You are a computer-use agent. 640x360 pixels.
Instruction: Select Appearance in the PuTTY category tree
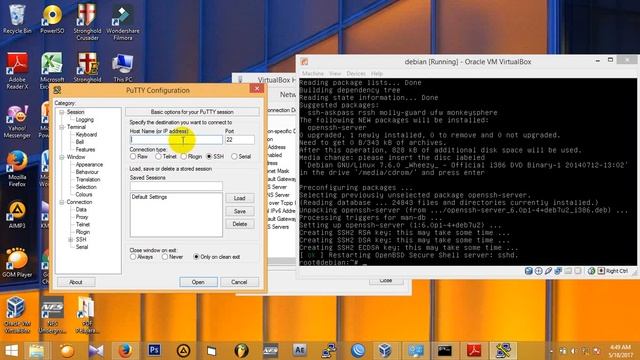[89, 164]
